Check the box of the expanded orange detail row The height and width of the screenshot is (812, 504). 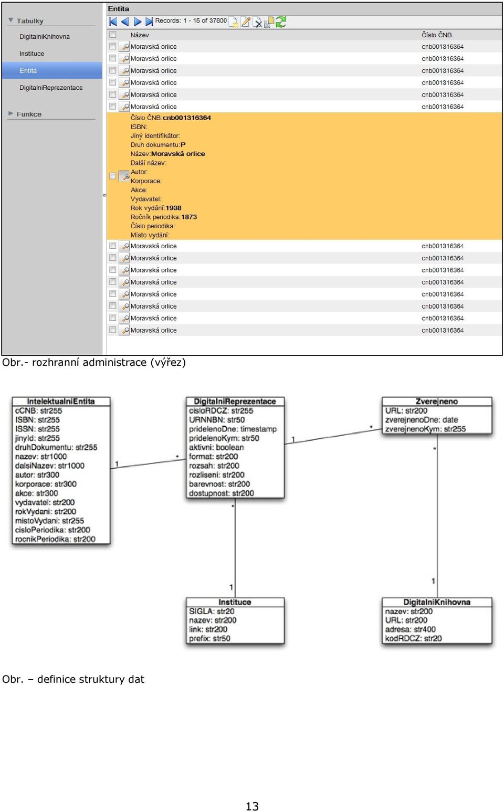(x=112, y=176)
